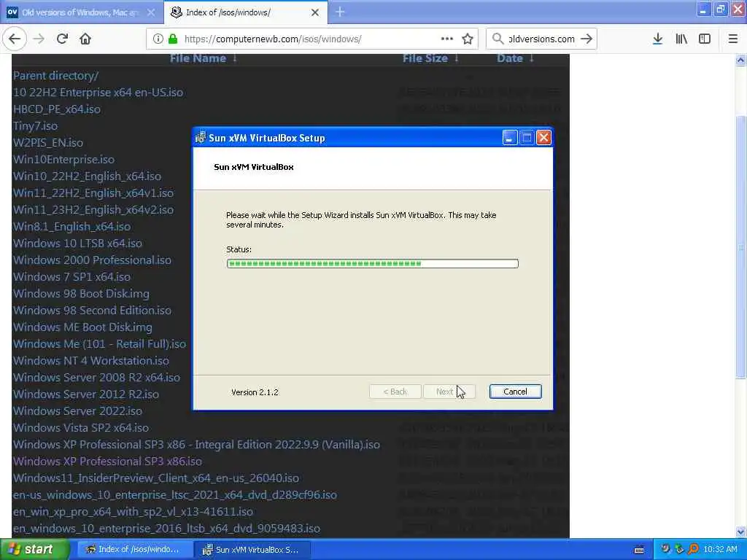The height and width of the screenshot is (560, 747).
Task: Click the search magnifier icon
Action: pos(498,39)
